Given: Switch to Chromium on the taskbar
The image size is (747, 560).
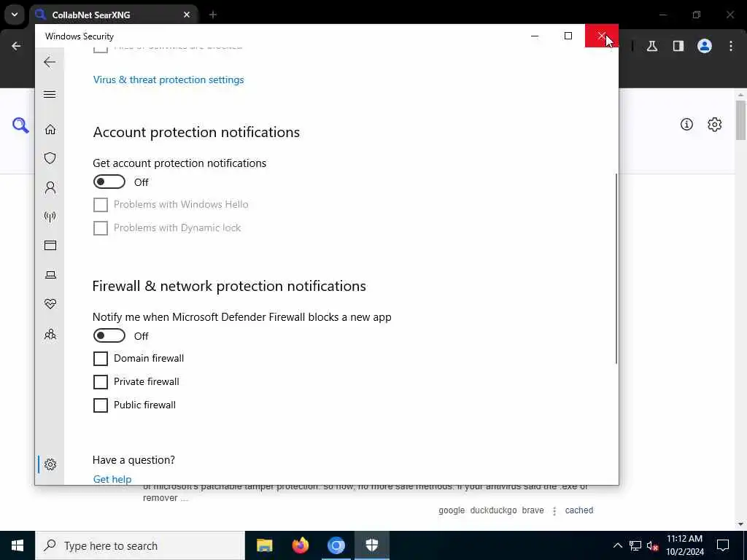Looking at the screenshot, I should [x=336, y=545].
